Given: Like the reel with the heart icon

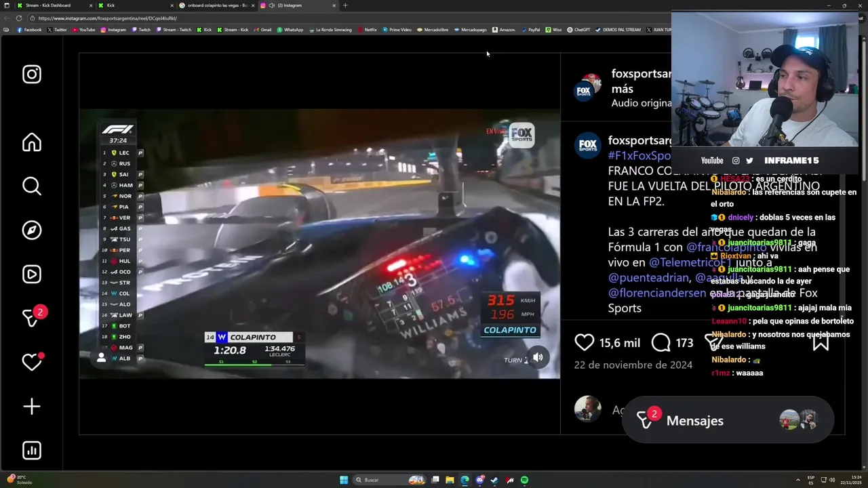Looking at the screenshot, I should (584, 342).
